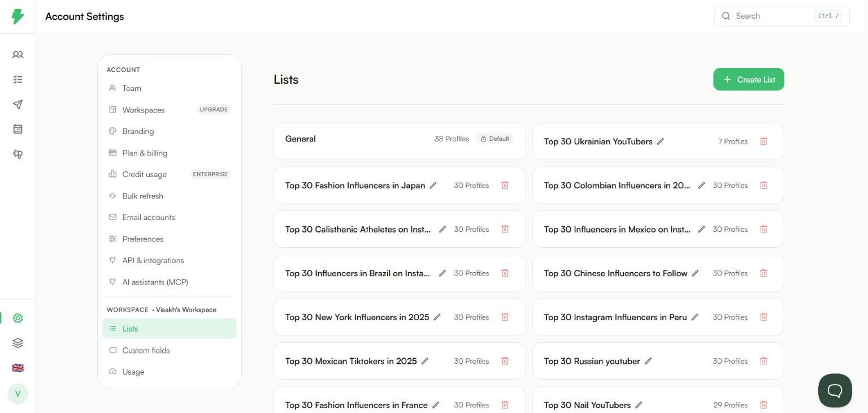
Task: Delete Top 30 Fashion Influencers in Japan list
Action: [x=505, y=186]
